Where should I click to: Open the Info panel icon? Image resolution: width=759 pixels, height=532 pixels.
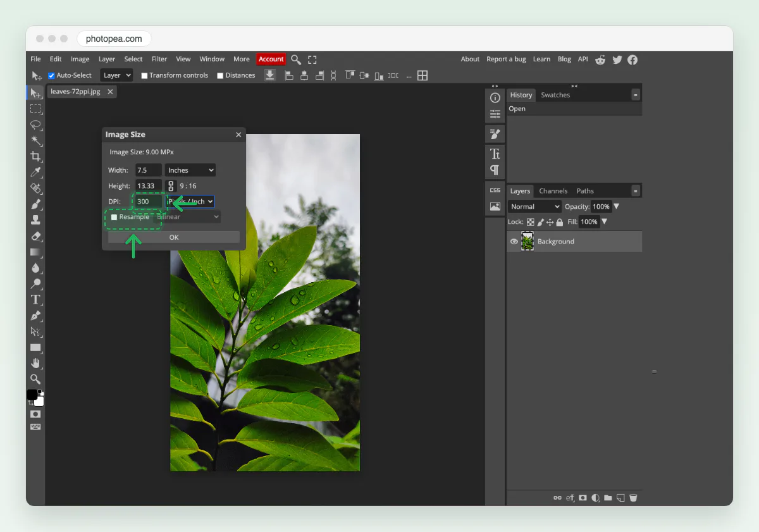pos(495,97)
